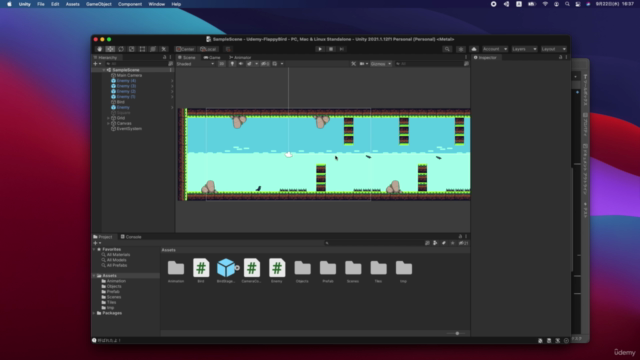Toggle Local handle rotation button
The height and width of the screenshot is (360, 640).
(x=208, y=49)
